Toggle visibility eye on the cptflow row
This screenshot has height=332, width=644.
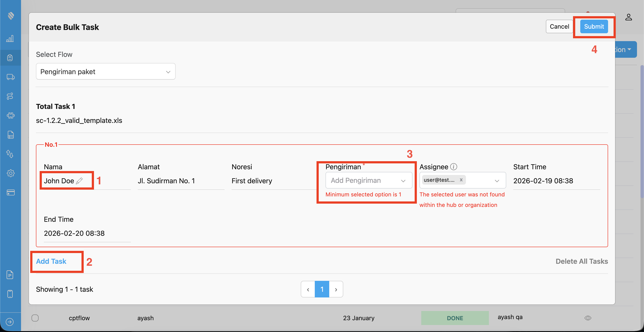(588, 318)
